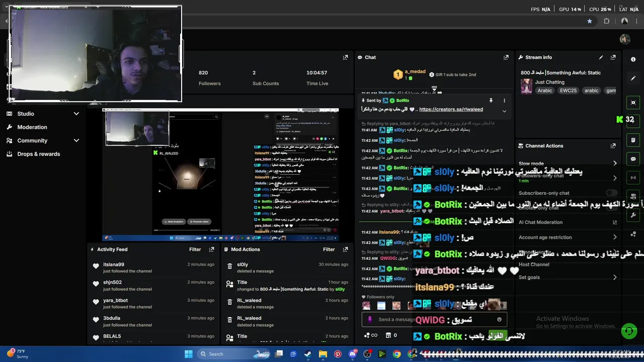Open the browser extensions puzzle icon
Screen dimensions: 644x362
click(606, 21)
